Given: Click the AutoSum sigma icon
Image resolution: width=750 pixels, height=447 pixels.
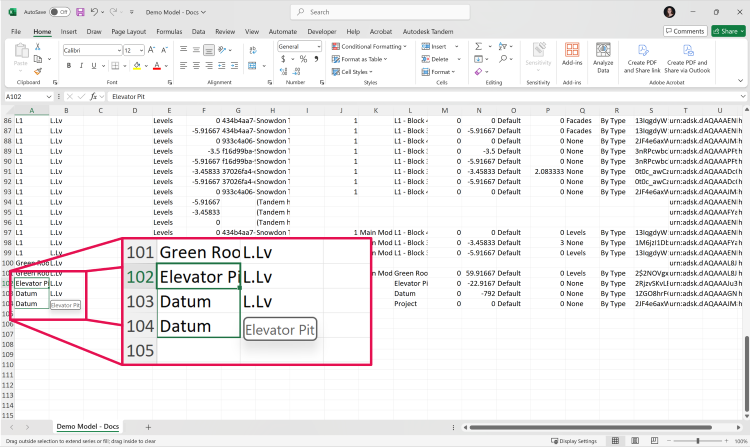Looking at the screenshot, I should (x=478, y=46).
